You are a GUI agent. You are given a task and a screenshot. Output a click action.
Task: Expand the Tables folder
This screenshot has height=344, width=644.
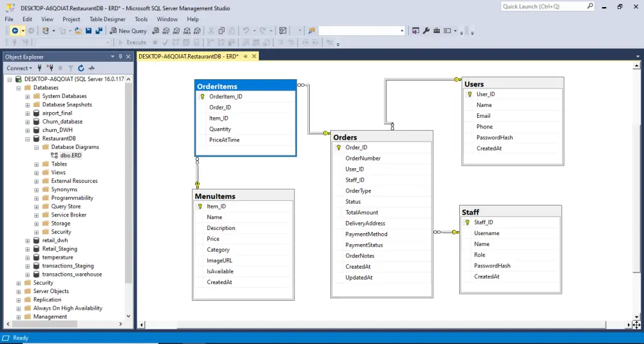tap(37, 164)
